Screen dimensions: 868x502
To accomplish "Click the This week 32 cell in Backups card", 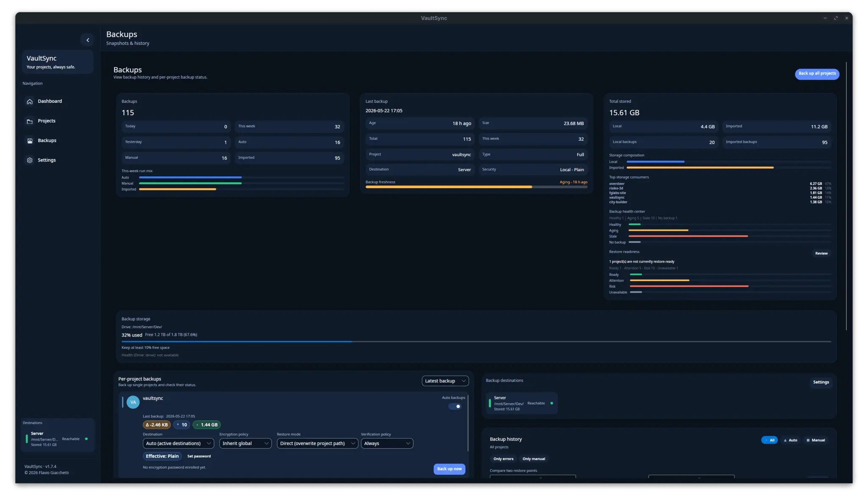I will (x=289, y=127).
